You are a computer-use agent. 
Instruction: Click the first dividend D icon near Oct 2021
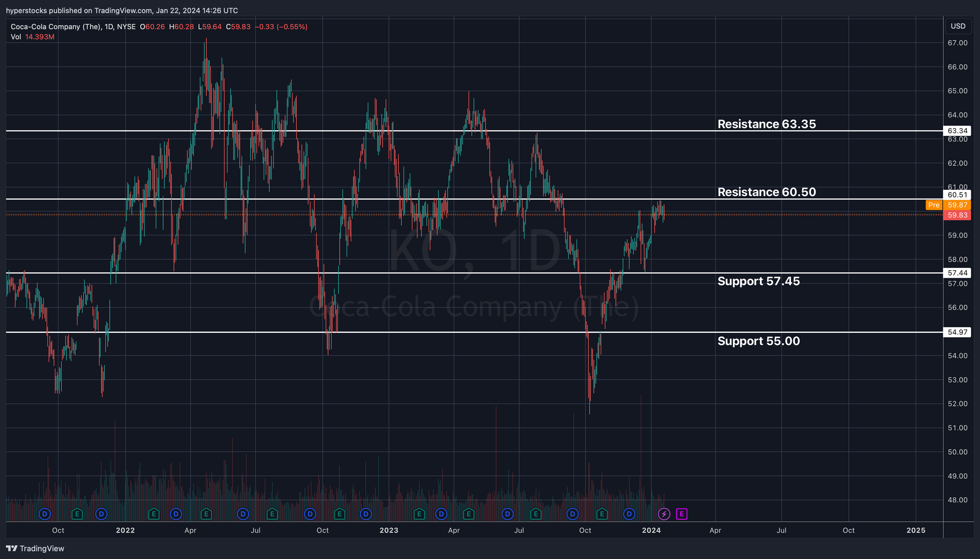(45, 514)
